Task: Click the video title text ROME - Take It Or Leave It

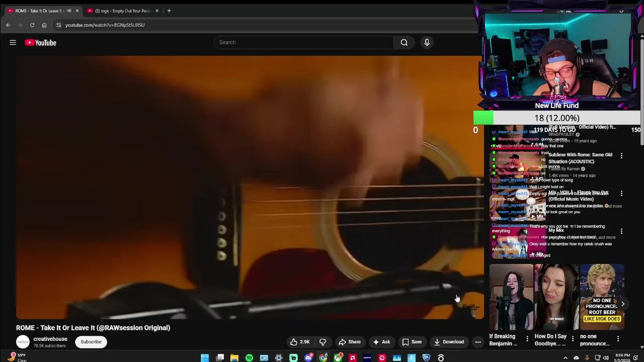Action: click(93, 328)
